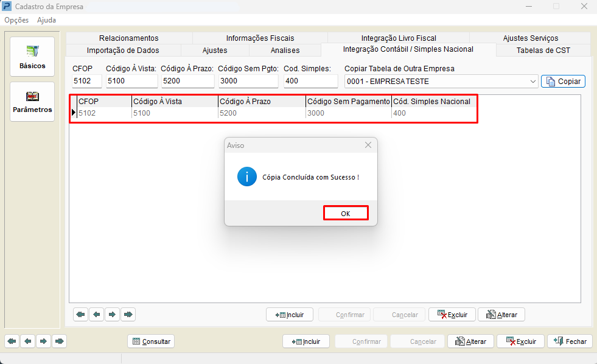Screen dimensions: 597x364
Task: Close the Aviso dialog with X
Action: coord(368,145)
